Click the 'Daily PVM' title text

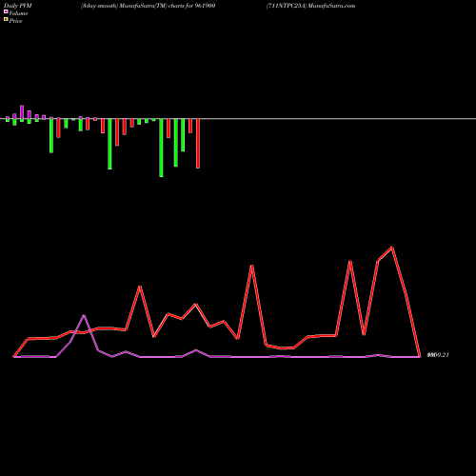pos(18,6)
